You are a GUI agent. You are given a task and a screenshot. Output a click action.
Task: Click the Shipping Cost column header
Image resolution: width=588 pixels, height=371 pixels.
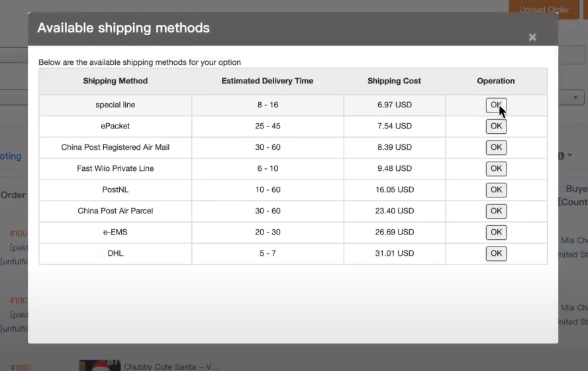tap(394, 81)
